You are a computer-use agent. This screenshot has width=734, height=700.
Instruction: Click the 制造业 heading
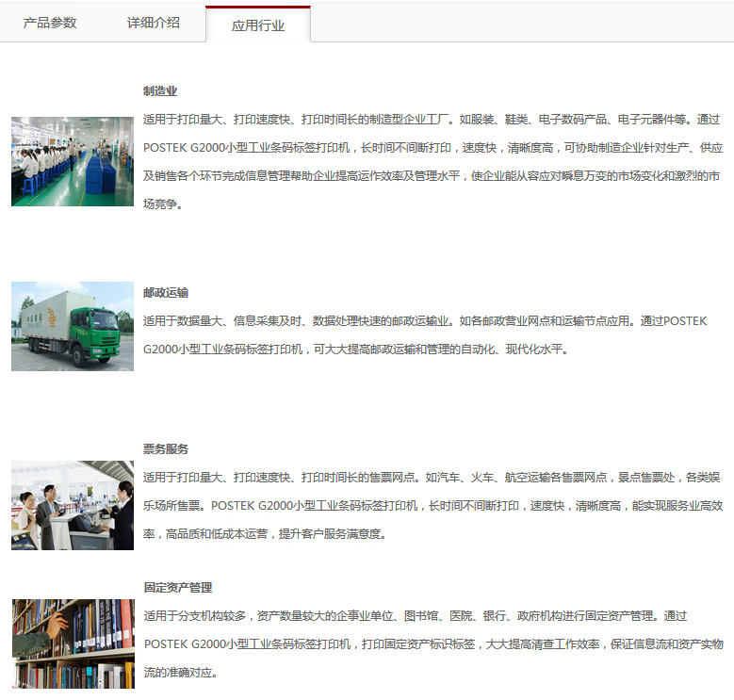[x=160, y=91]
